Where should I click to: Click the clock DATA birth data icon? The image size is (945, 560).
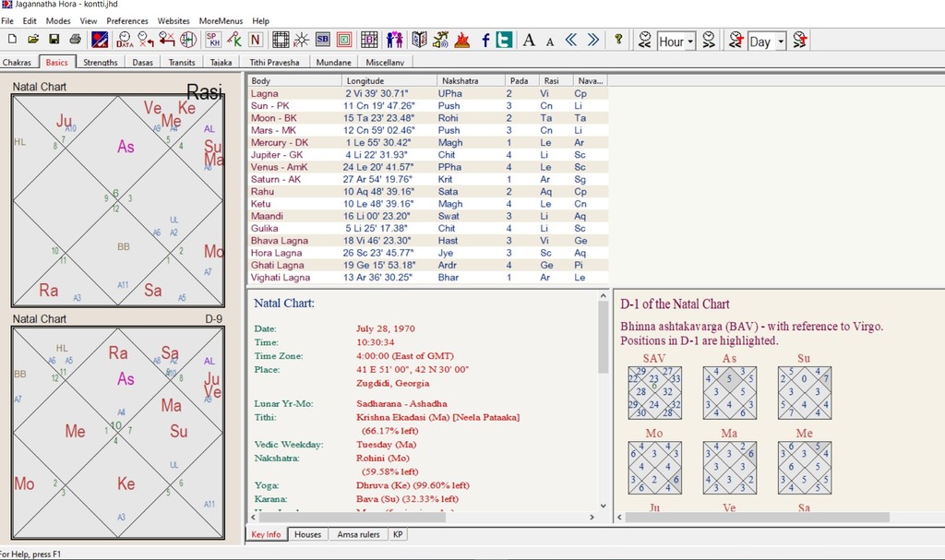pyautogui.click(x=125, y=40)
